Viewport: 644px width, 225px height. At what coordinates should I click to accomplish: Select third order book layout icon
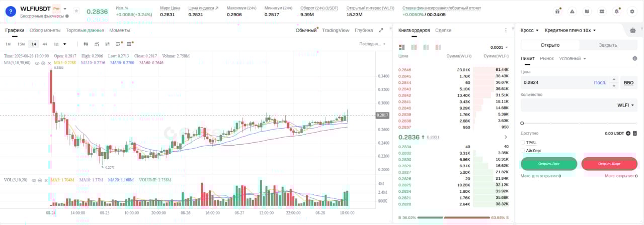pos(426,47)
